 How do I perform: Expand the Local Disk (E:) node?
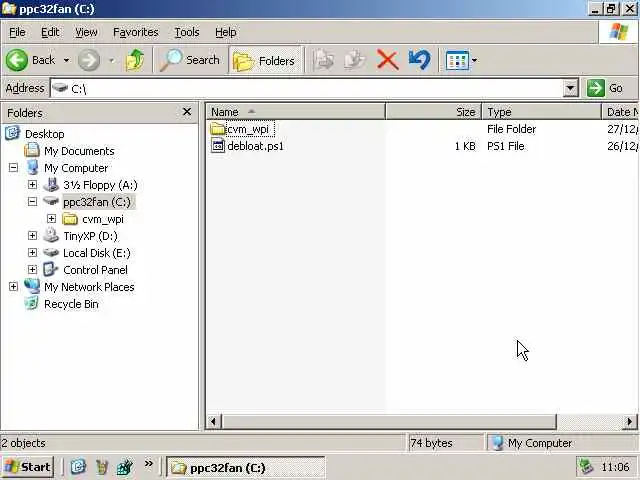pos(32,253)
